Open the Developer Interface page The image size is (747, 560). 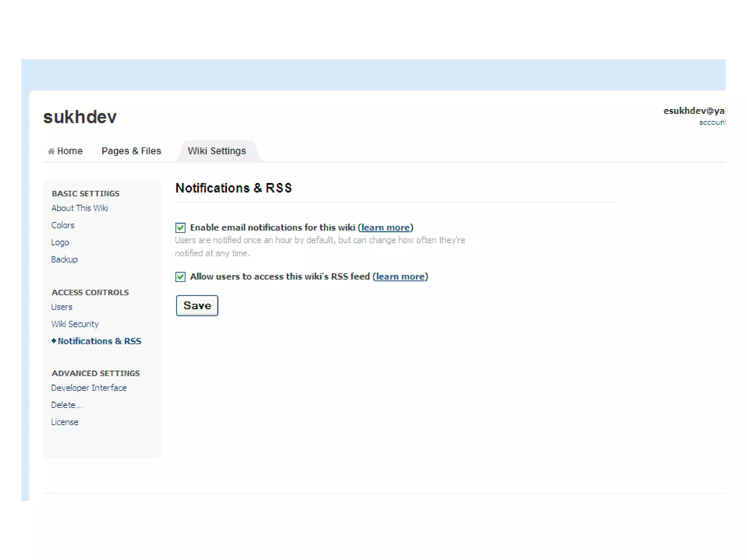tap(89, 388)
